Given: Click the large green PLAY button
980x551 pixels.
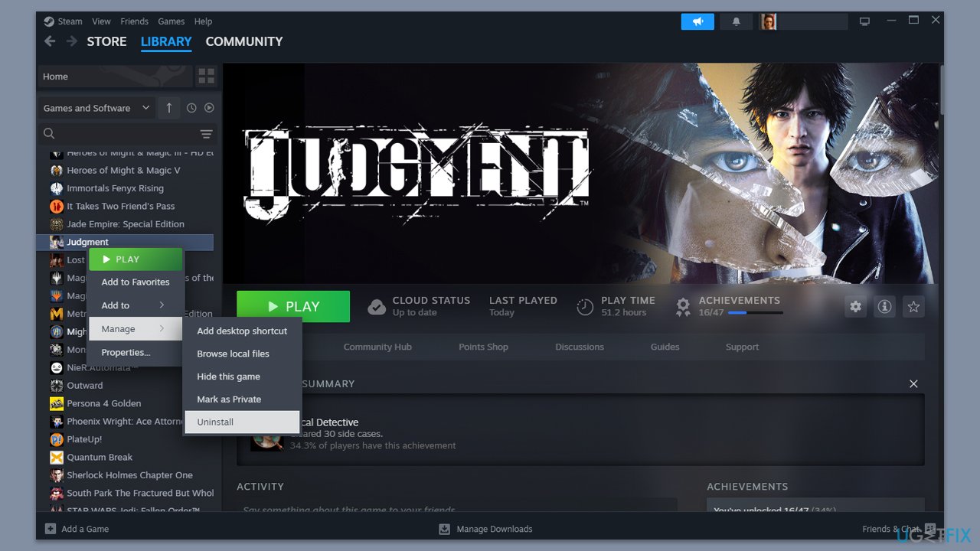Looking at the screenshot, I should click(293, 306).
